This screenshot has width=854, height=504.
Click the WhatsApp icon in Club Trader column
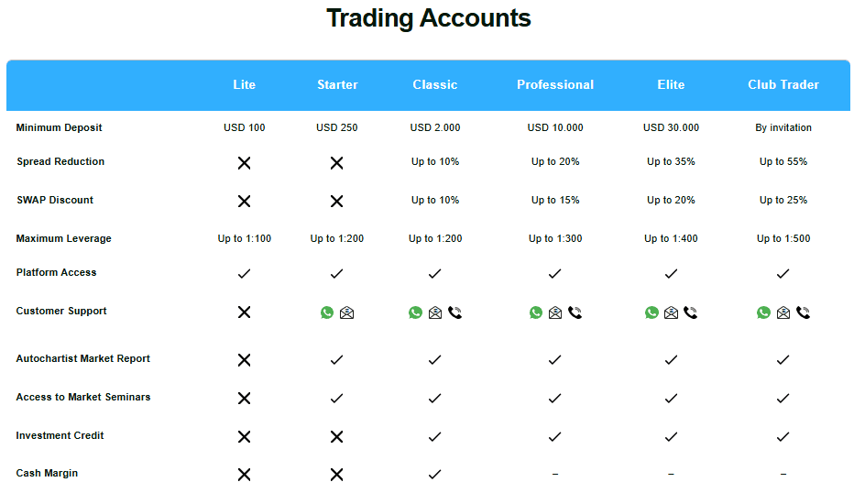click(x=763, y=312)
